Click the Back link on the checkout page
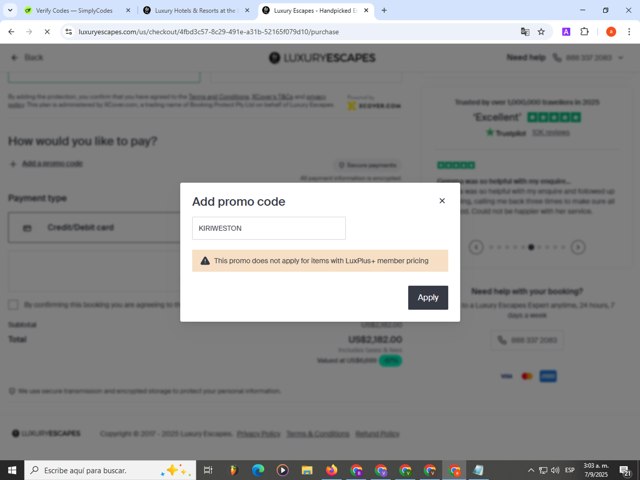 pos(27,58)
